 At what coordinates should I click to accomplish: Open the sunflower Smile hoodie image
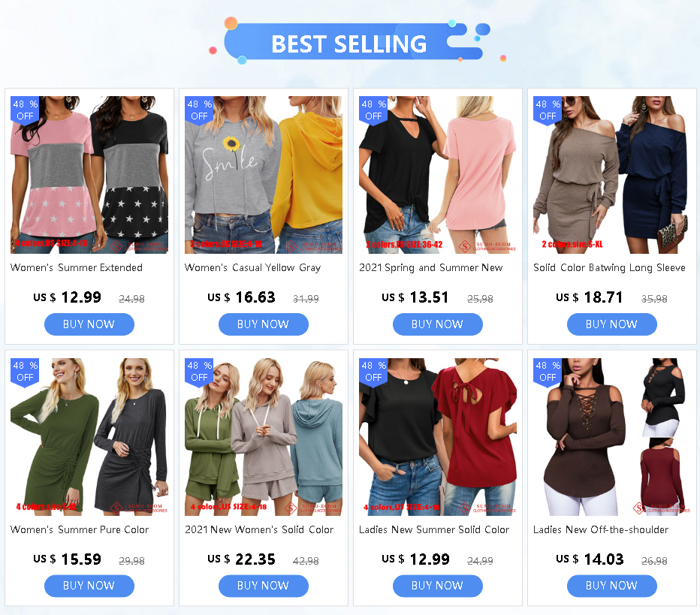click(264, 175)
